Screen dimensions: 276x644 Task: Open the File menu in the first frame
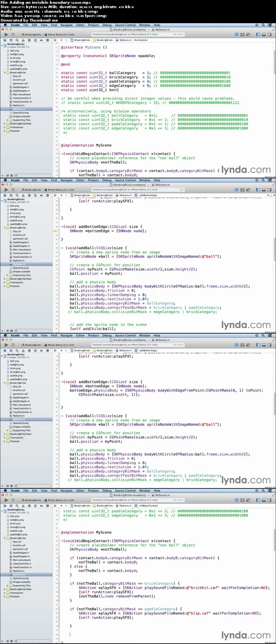point(26,25)
